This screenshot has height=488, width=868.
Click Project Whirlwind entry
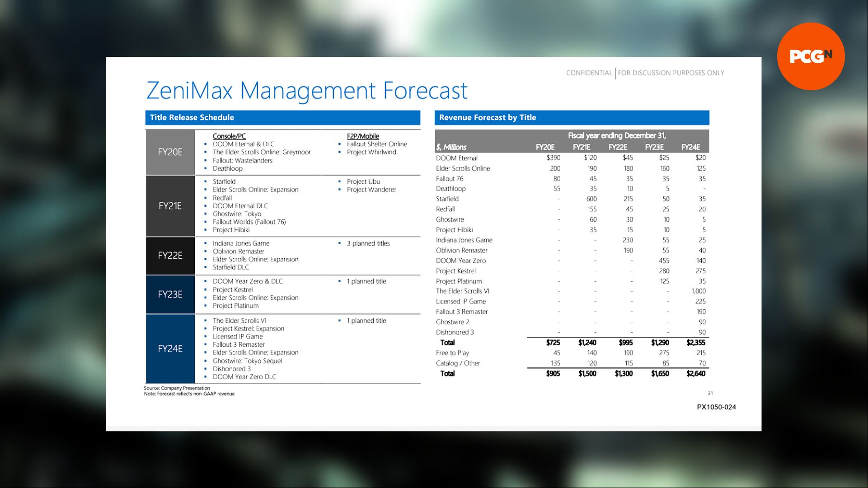tap(371, 152)
